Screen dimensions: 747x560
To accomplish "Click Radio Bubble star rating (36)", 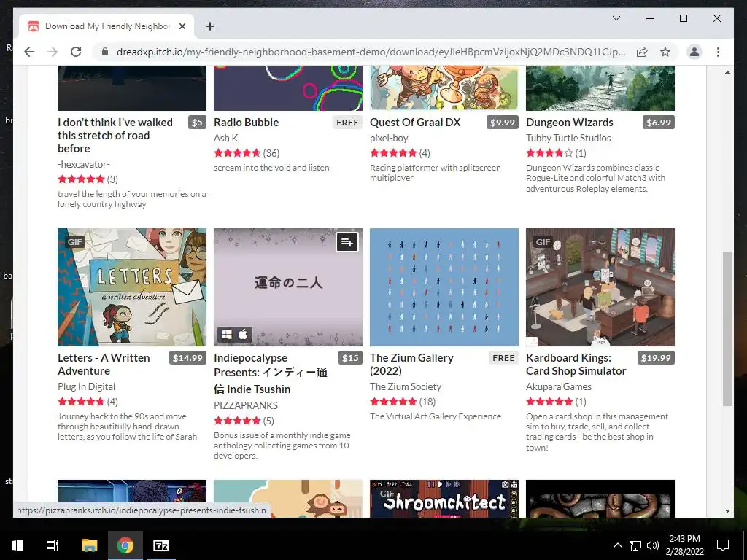I will click(x=247, y=153).
